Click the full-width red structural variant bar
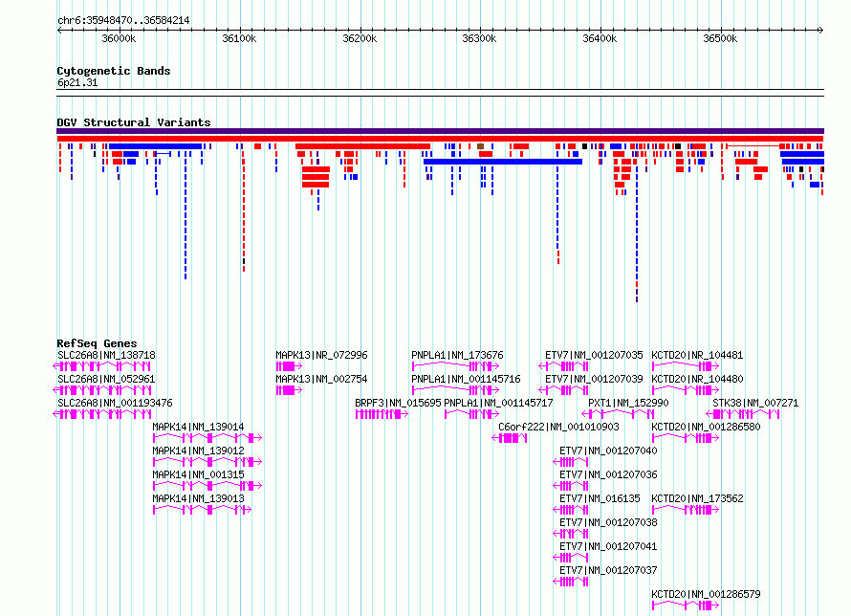The image size is (851, 616). pyautogui.click(x=440, y=139)
